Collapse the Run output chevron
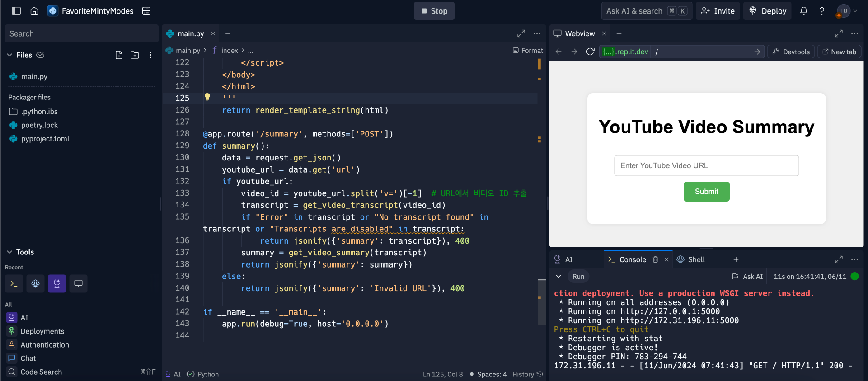 [558, 276]
